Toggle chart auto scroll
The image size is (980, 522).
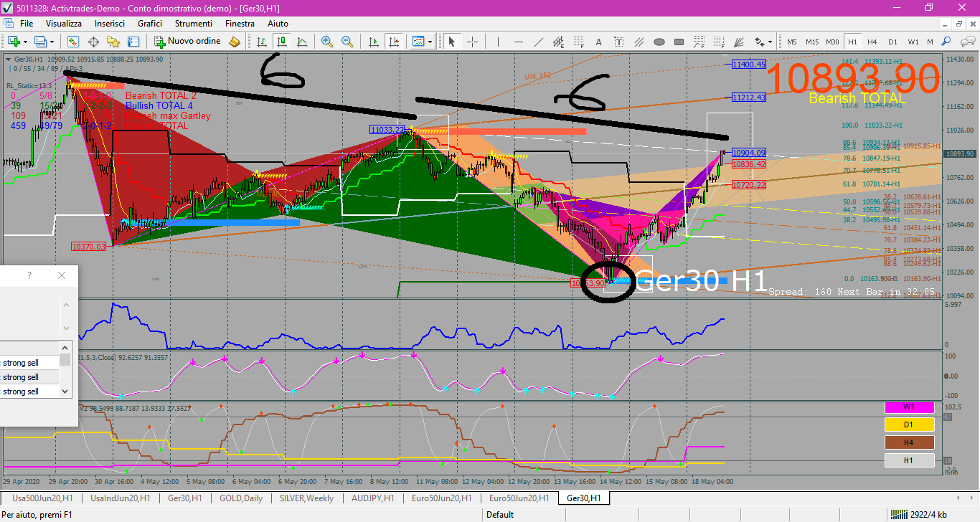(x=374, y=42)
